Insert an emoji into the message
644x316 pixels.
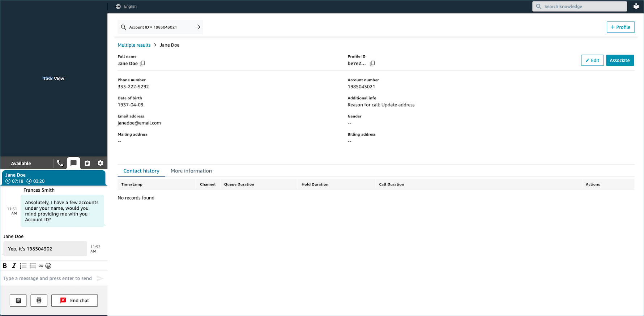pos(48,266)
